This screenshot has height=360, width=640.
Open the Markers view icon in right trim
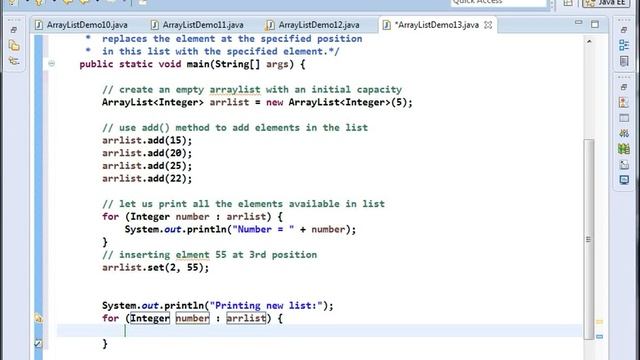click(x=624, y=102)
